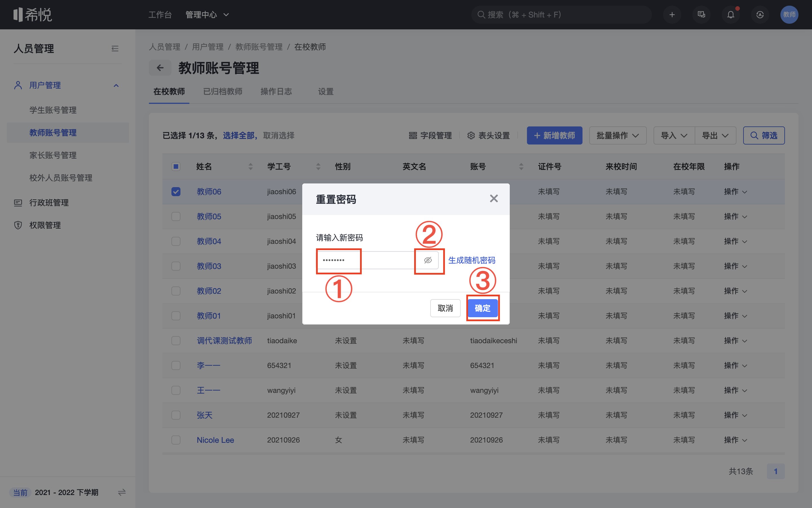Sort the table by 账号 column

tap(521, 166)
